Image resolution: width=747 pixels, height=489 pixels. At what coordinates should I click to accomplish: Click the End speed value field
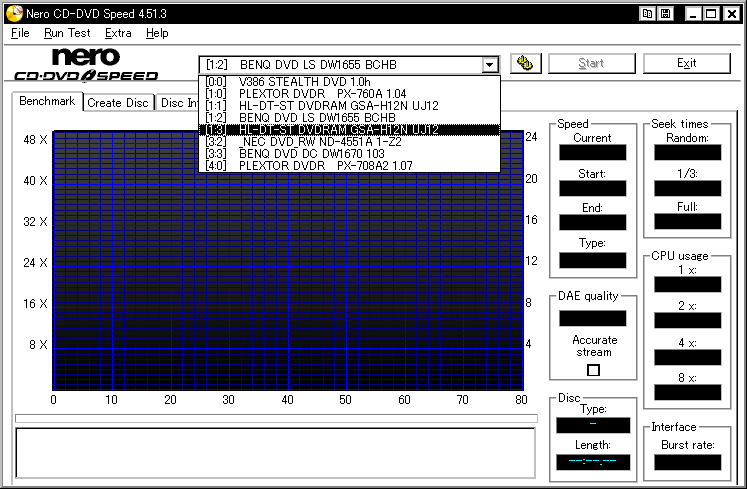pos(593,223)
